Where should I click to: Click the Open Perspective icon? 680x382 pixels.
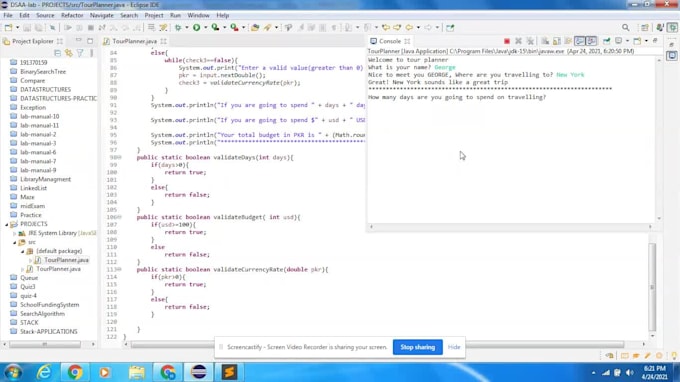pyautogui.click(x=645, y=27)
